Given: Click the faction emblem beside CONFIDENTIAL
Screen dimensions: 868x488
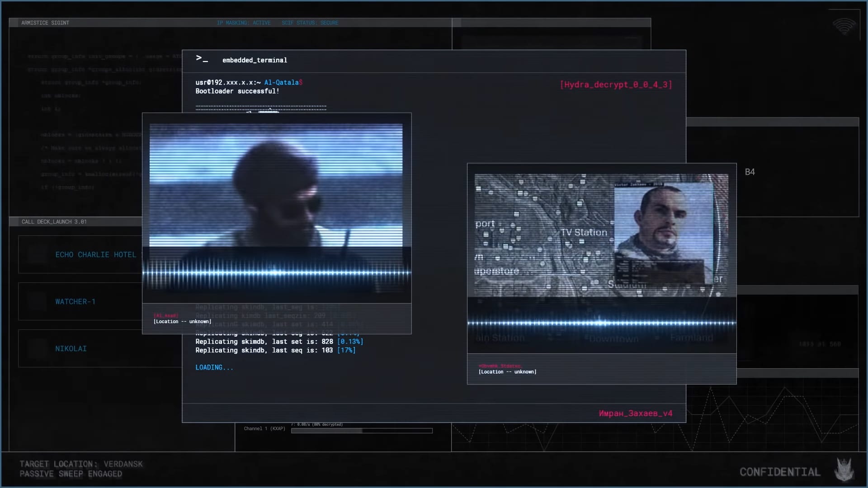Looking at the screenshot, I should 844,470.
